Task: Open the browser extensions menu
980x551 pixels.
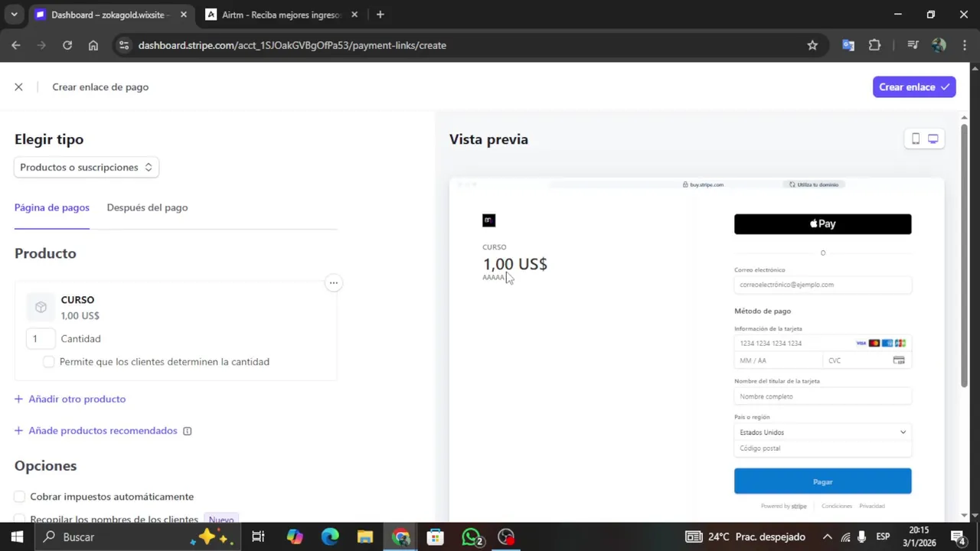Action: click(x=874, y=45)
